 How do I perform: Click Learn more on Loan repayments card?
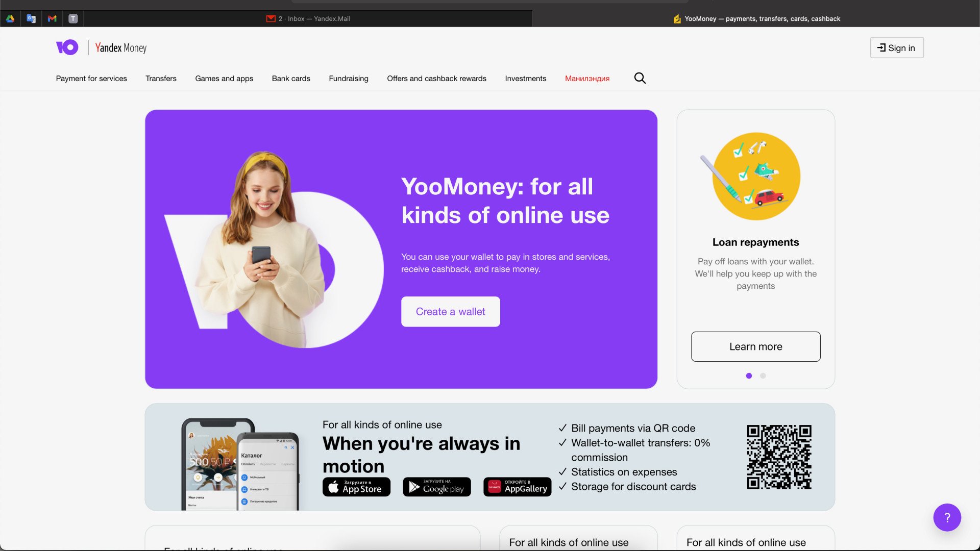(755, 346)
